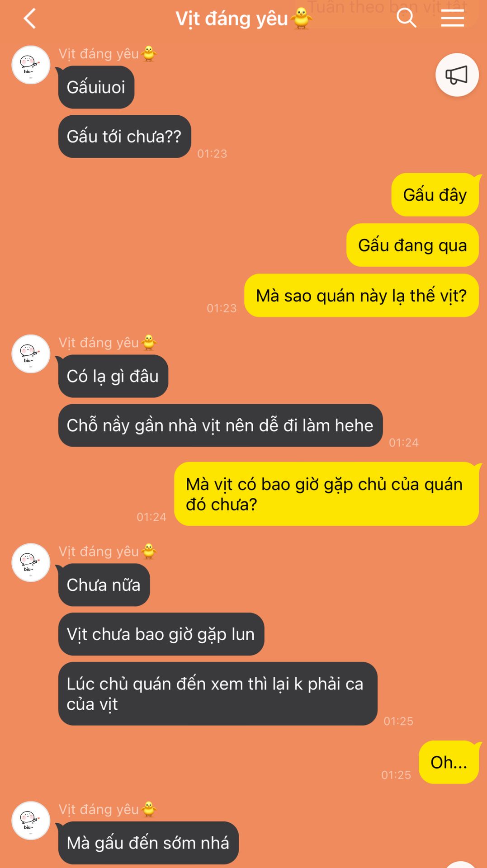Viewport: 487px width, 868px height.
Task: Tap the message asking about 'chủ của quán'
Action: 326,494
